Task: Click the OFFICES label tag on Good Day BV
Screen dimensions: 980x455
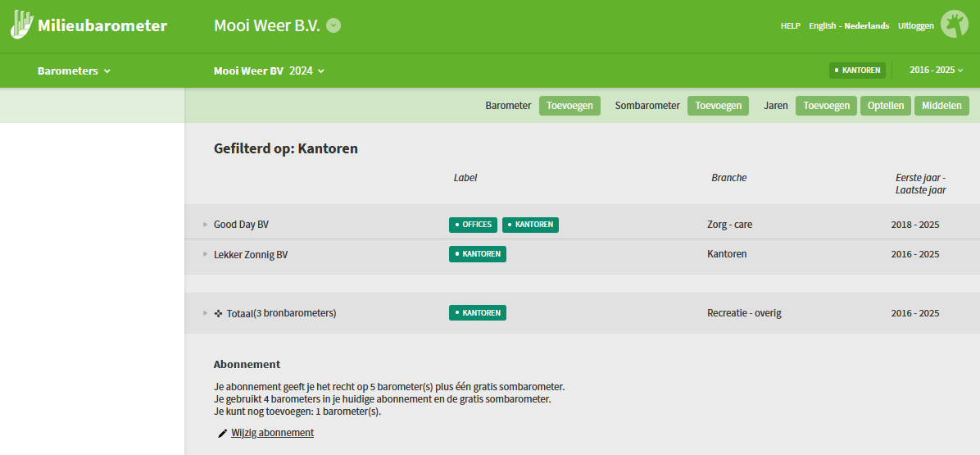Action: [x=473, y=225]
